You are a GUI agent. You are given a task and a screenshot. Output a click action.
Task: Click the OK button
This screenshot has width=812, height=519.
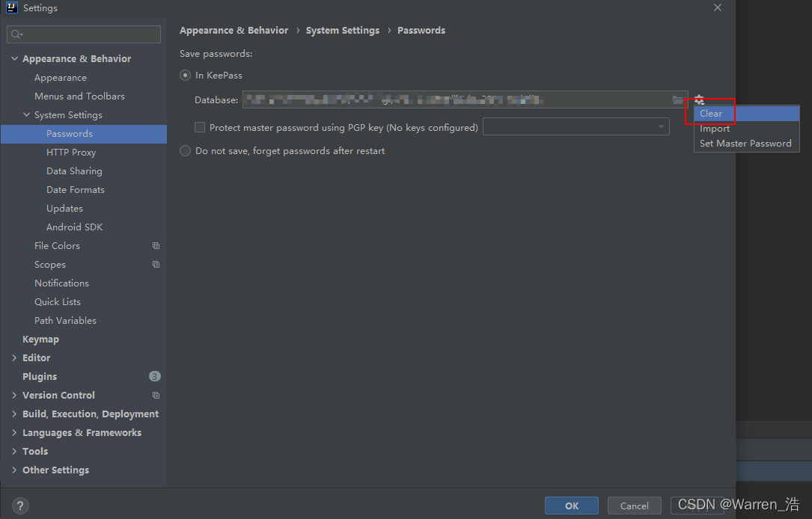pos(572,506)
